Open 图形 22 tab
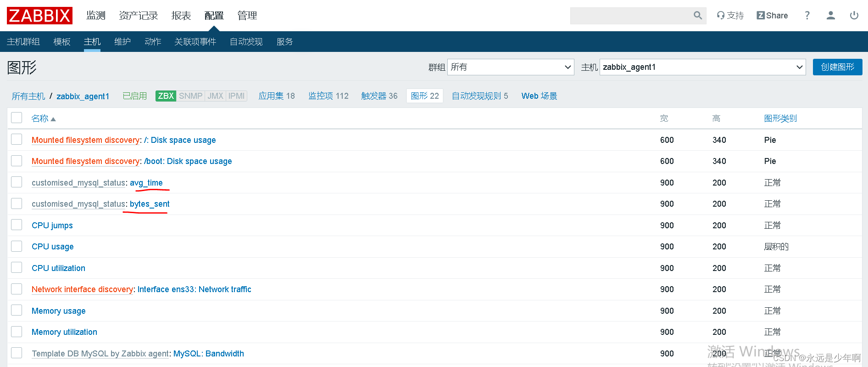This screenshot has height=367, width=868. coord(425,96)
